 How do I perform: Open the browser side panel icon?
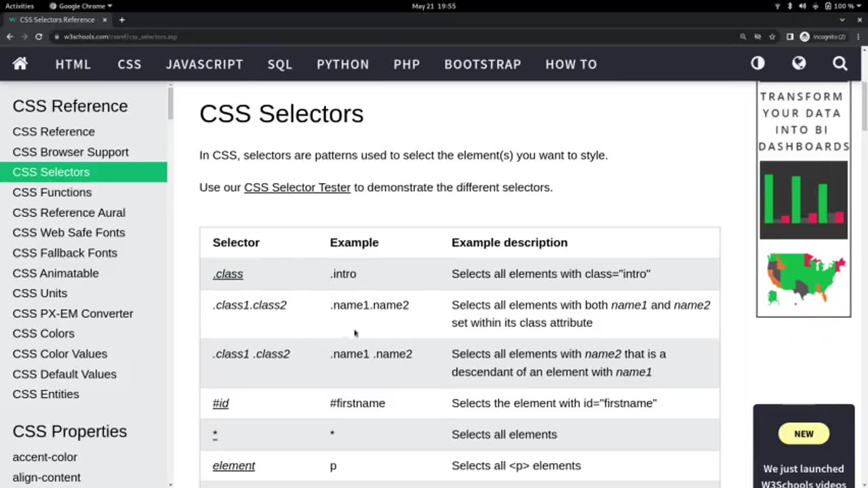tap(790, 37)
